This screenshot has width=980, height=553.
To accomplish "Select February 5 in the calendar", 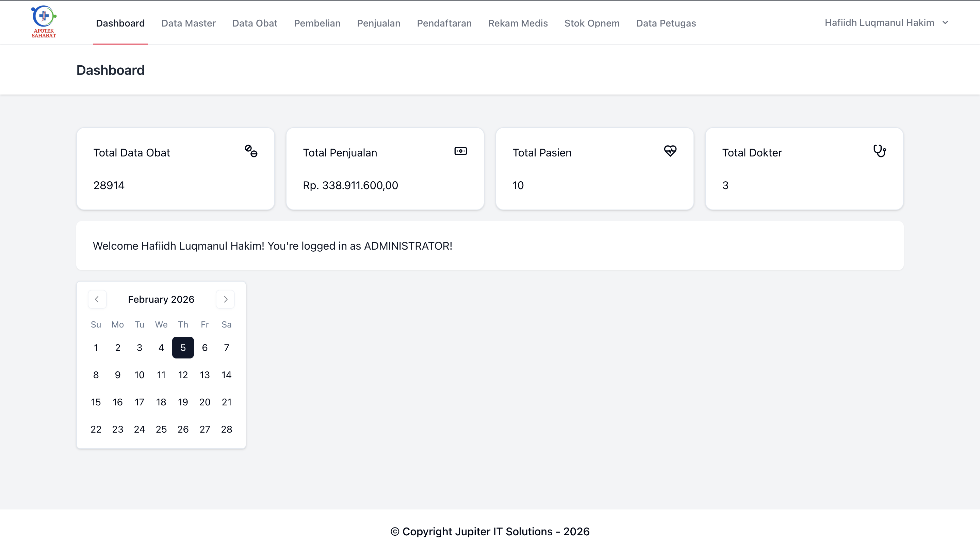I will coord(183,348).
